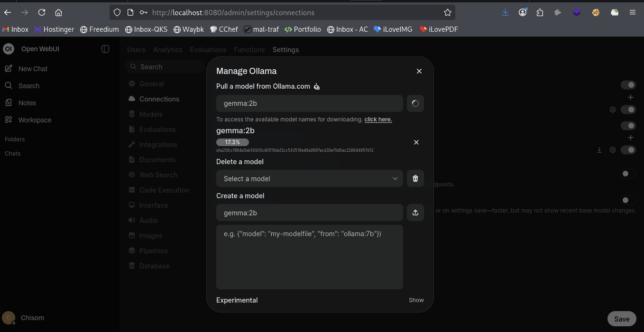Image resolution: width=644 pixels, height=332 pixels.
Task: Toggle the switch next to the download icon
Action: click(628, 150)
